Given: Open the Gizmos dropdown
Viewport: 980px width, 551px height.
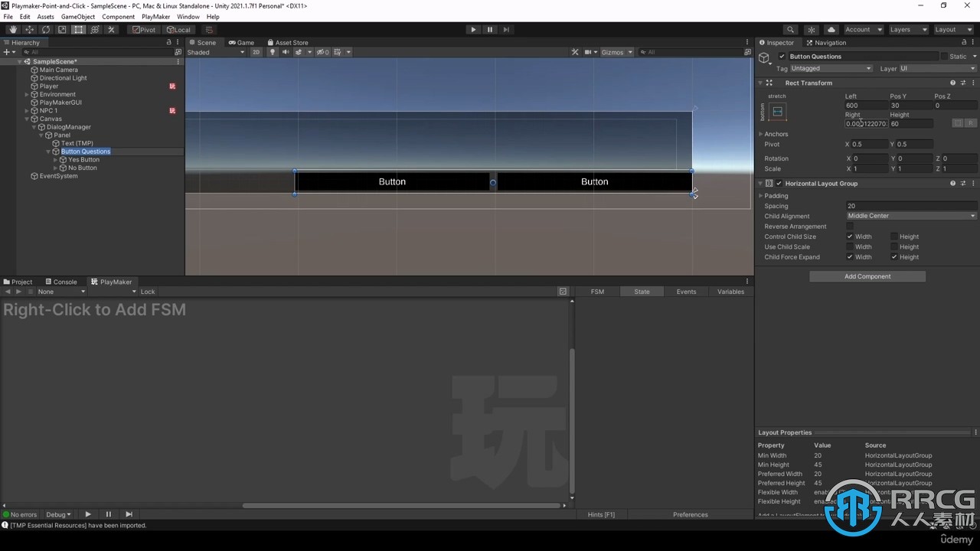Looking at the screenshot, I should point(617,52).
